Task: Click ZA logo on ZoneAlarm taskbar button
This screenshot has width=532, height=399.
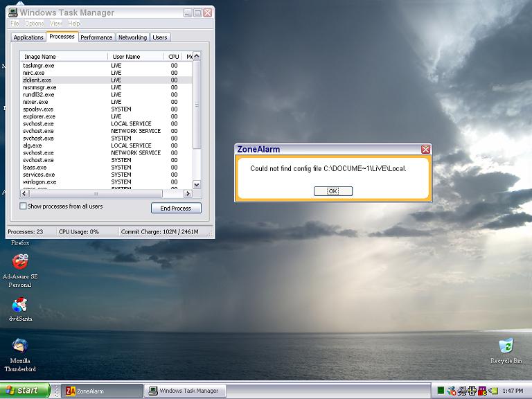Action: (70, 391)
